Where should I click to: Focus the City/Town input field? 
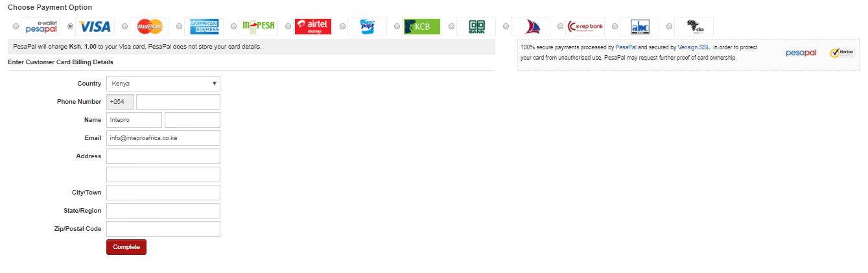click(163, 193)
